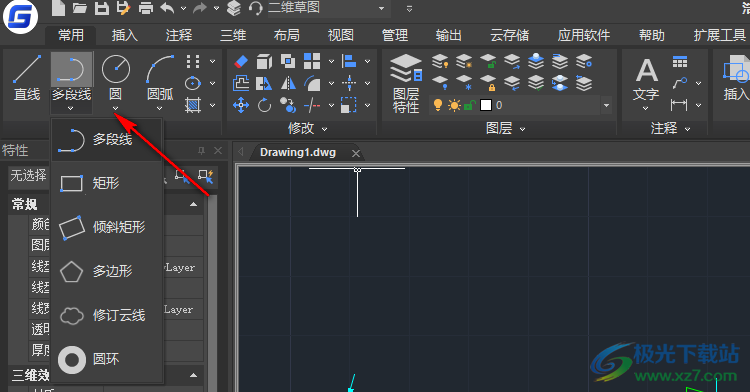The image size is (750, 392).
Task: Click the Undo arrow icon
Action: [x=167, y=8]
